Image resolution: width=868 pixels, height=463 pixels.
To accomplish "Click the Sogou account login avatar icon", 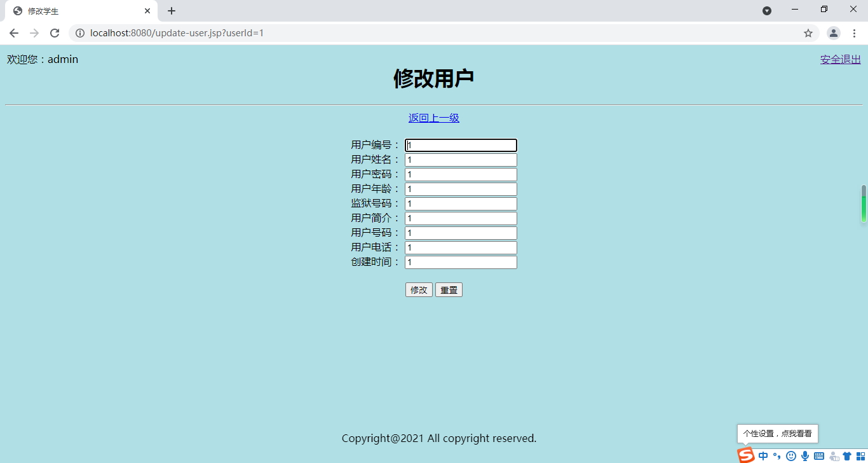I will [834, 456].
